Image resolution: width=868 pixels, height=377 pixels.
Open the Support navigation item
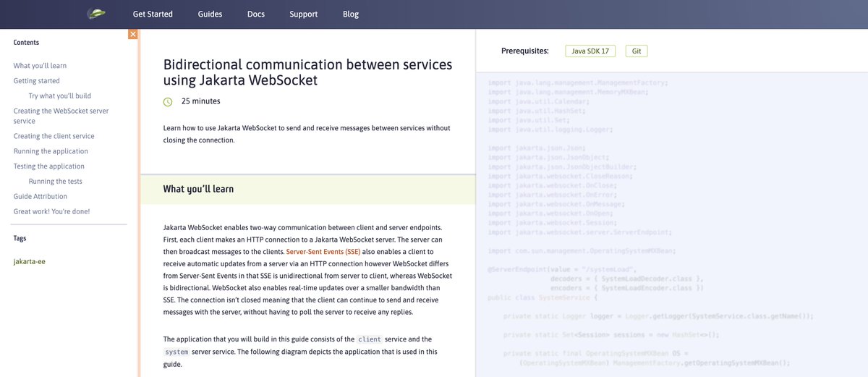point(304,14)
